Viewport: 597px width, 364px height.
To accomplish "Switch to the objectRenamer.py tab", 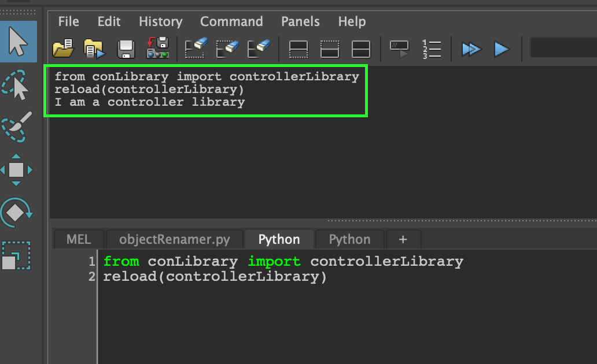I will [x=174, y=239].
